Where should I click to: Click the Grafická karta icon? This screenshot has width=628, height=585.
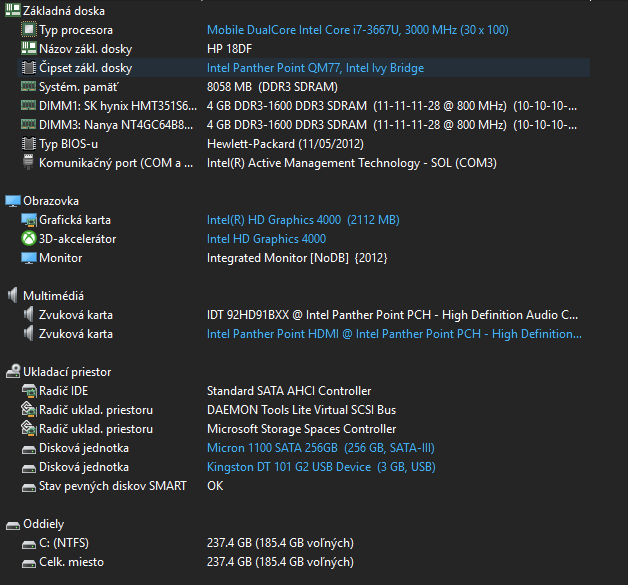pyautogui.click(x=28, y=220)
